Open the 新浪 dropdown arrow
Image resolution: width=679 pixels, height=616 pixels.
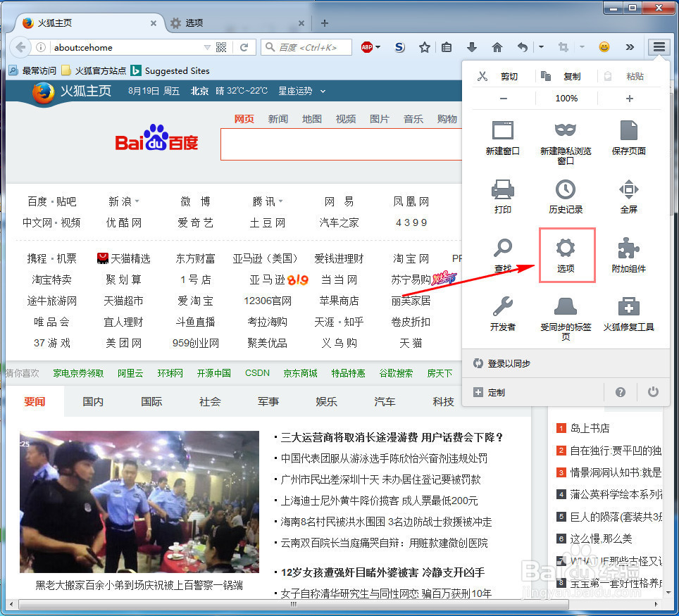135,201
